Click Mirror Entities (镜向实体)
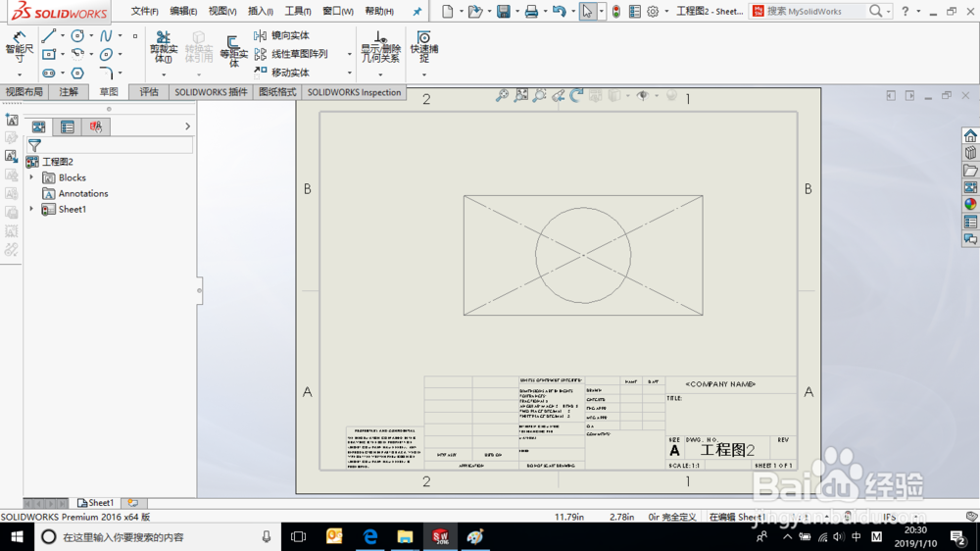Viewport: 980px width, 551px height. [x=282, y=35]
